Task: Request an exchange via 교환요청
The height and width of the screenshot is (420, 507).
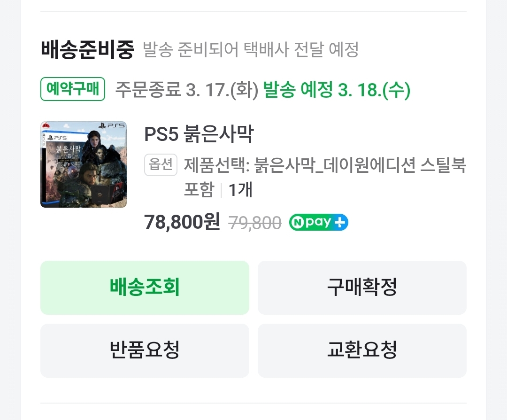Action: click(x=362, y=350)
